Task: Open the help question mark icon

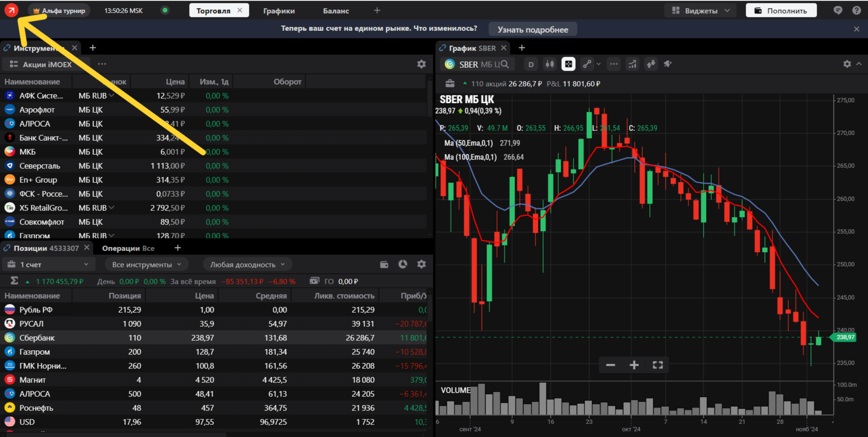Action: (x=856, y=10)
